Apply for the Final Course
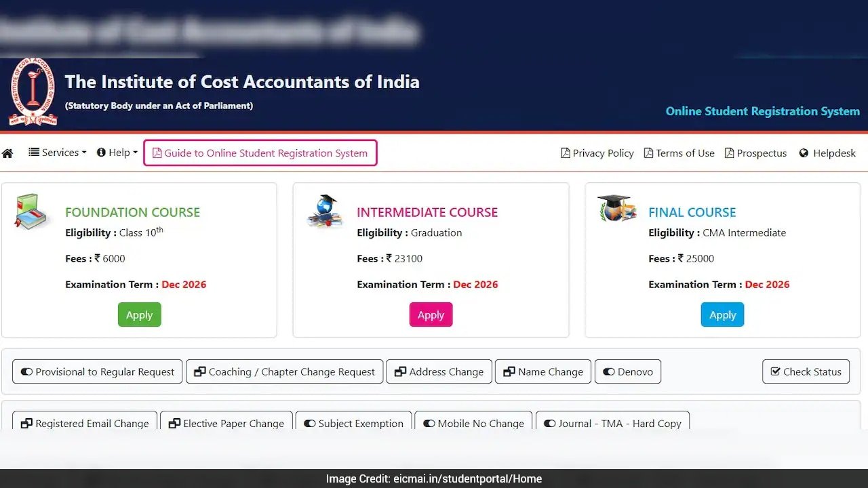Image resolution: width=868 pixels, height=488 pixels. [x=723, y=314]
